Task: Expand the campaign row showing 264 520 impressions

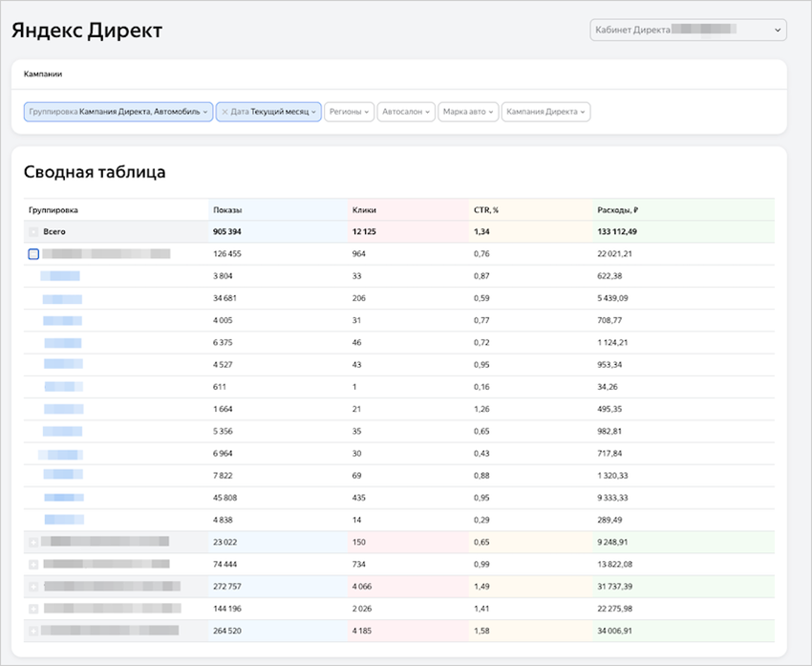Action: 33,632
